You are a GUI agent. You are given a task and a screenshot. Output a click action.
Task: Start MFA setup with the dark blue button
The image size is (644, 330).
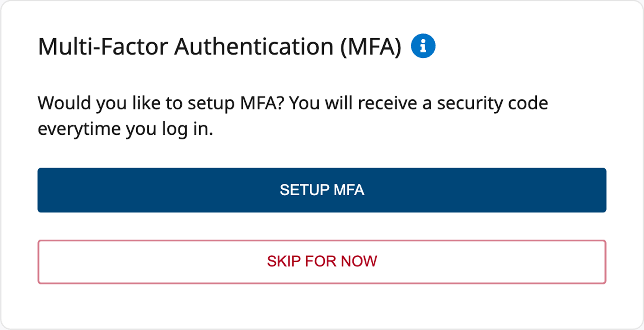pyautogui.click(x=322, y=190)
